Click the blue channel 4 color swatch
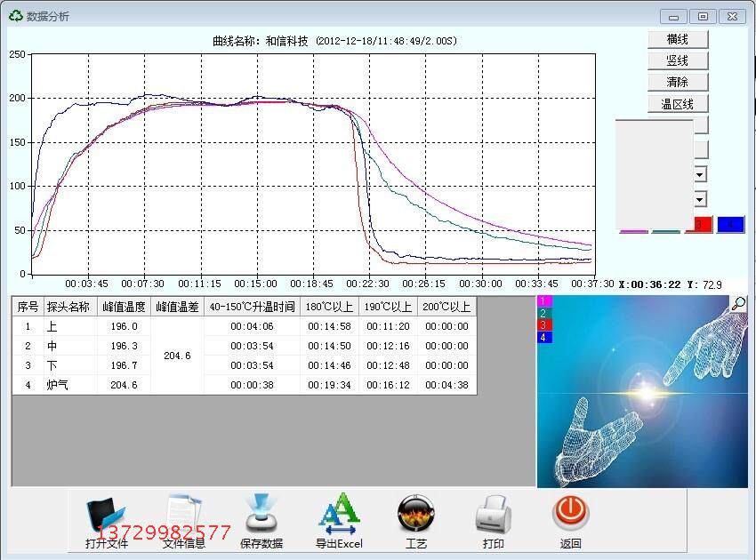The height and width of the screenshot is (560, 756). 730,225
